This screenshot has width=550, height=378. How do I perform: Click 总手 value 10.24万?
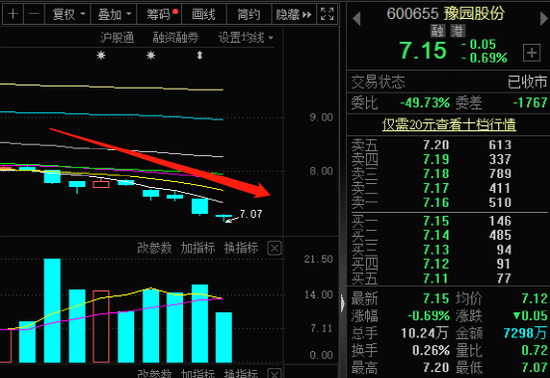[x=424, y=333]
